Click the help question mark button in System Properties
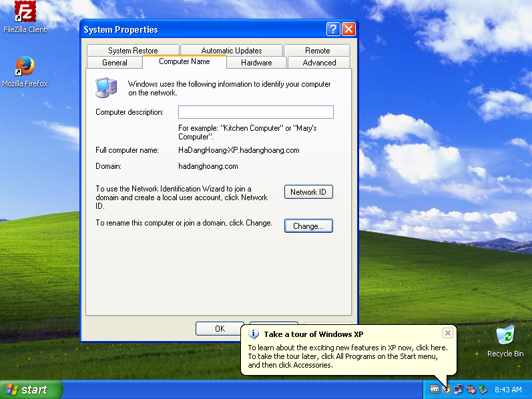 (333, 29)
